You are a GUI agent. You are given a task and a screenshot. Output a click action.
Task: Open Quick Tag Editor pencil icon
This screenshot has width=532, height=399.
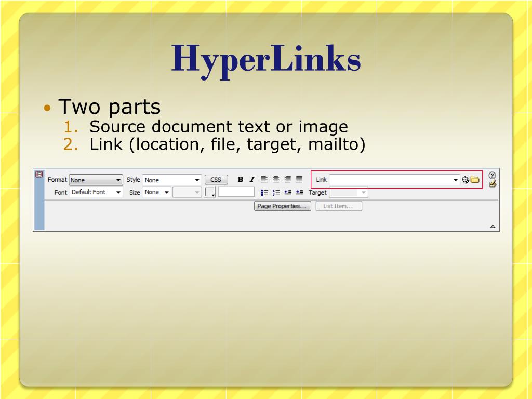(493, 184)
